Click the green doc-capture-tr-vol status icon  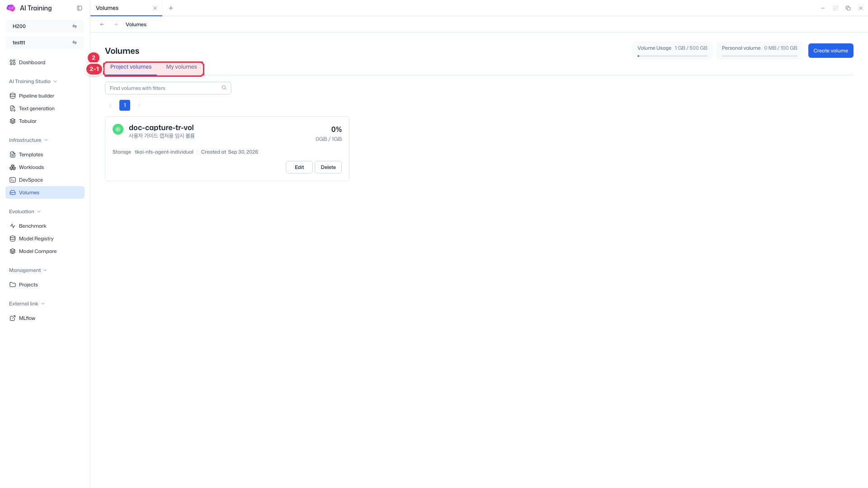118,129
